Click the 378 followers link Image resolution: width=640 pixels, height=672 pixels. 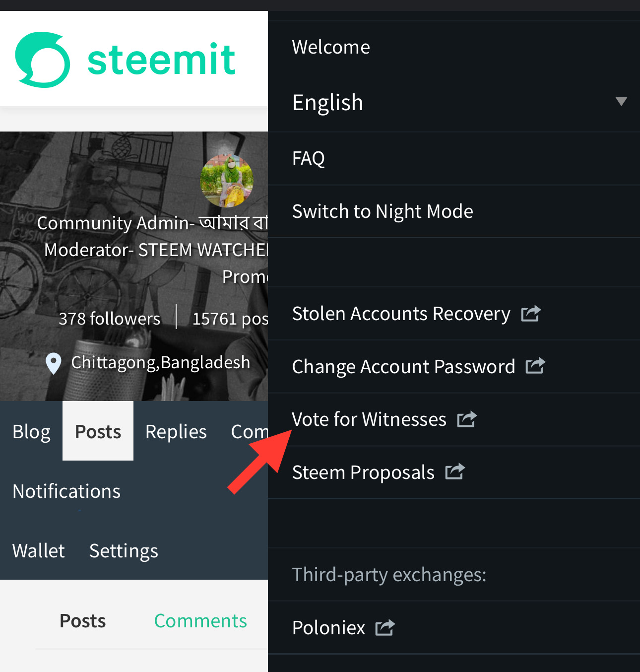[x=110, y=319]
